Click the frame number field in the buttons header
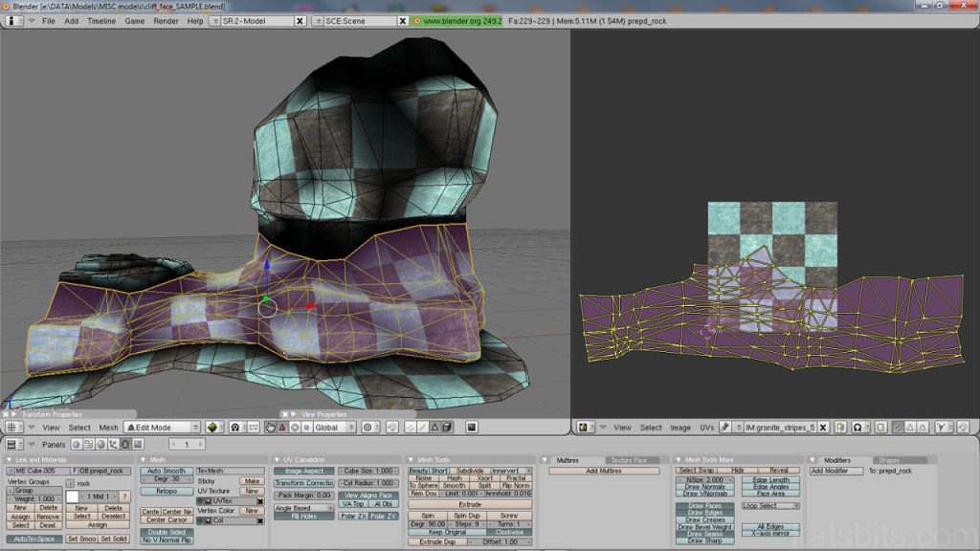The image size is (980, 551). [x=185, y=445]
